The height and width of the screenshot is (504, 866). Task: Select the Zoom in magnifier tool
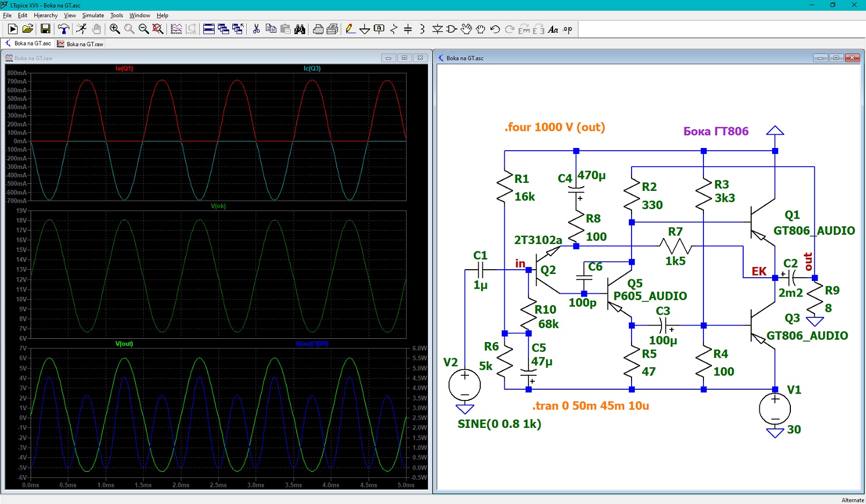click(114, 29)
